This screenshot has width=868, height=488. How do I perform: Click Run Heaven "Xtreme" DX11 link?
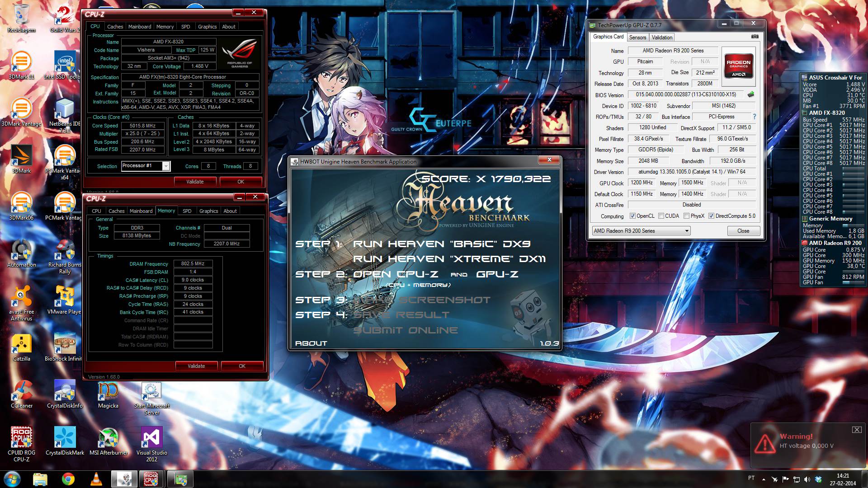click(449, 259)
